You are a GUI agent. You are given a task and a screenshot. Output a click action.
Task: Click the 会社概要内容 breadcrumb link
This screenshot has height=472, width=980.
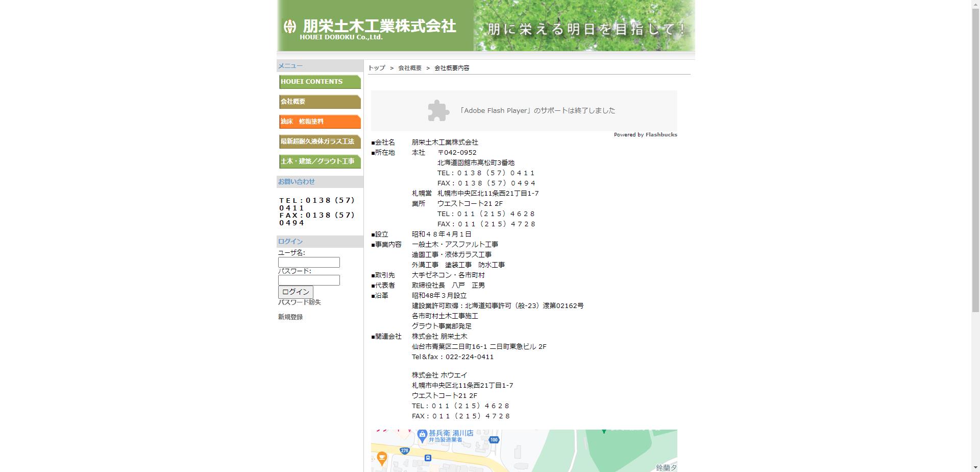[x=451, y=67]
